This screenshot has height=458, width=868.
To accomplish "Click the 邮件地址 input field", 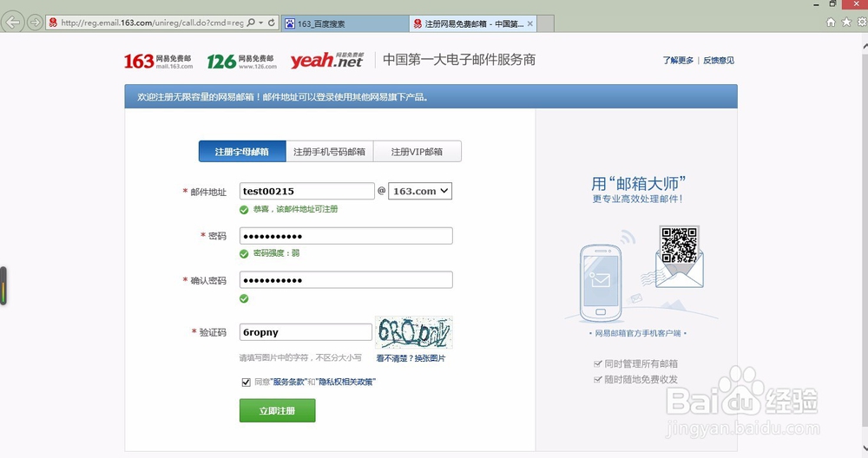I will tap(306, 191).
